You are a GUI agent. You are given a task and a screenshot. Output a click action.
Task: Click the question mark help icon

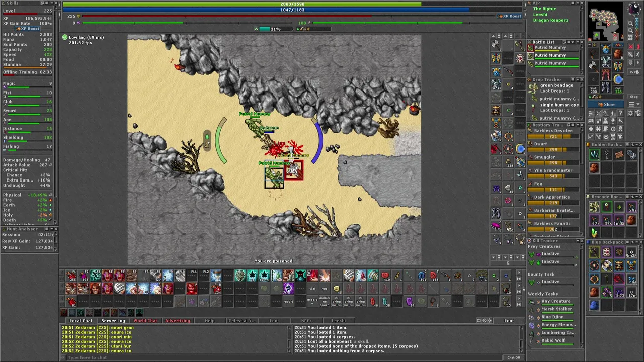[x=620, y=113]
